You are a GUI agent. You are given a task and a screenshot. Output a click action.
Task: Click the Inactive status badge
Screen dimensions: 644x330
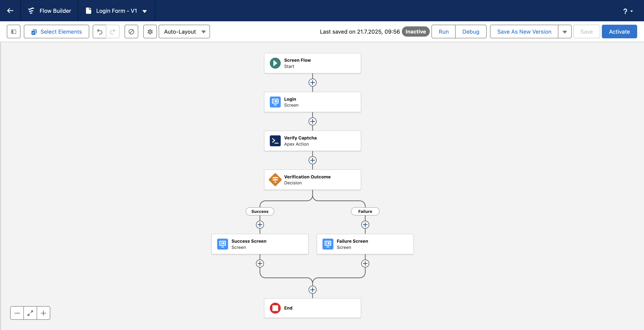(415, 32)
